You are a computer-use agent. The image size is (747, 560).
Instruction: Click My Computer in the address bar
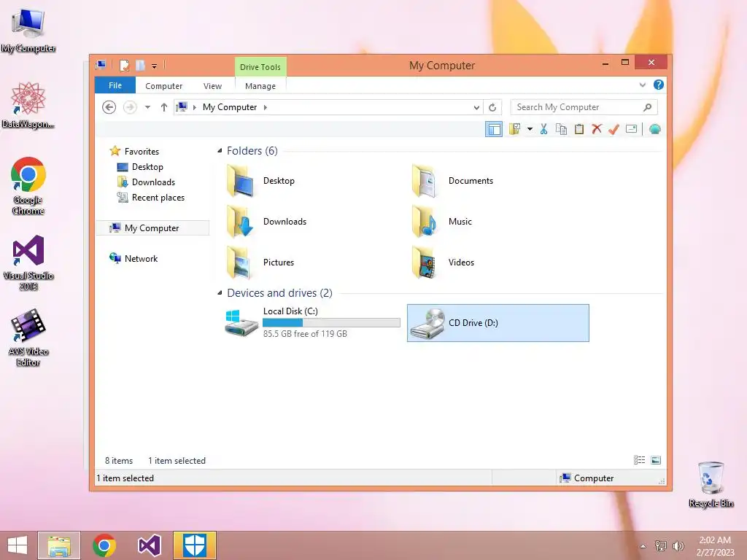(230, 107)
